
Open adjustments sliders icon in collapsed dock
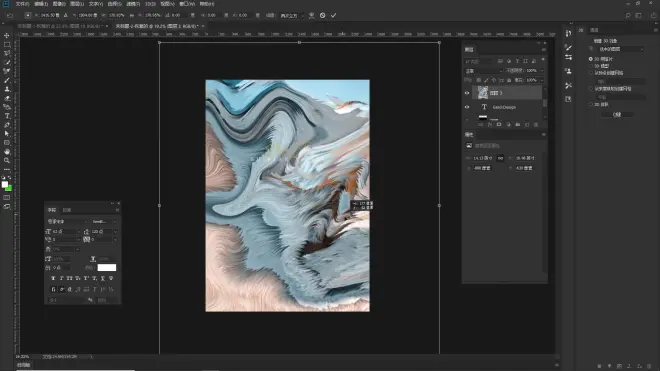pyautogui.click(x=568, y=57)
